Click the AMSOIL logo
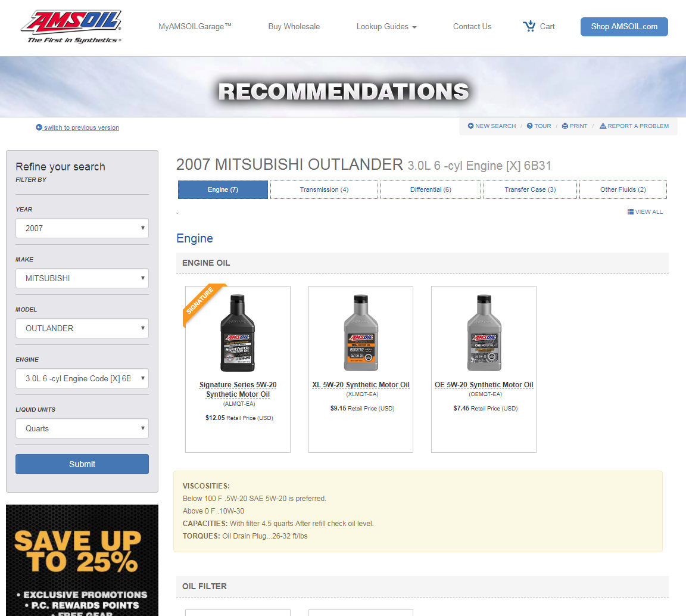 [x=71, y=26]
